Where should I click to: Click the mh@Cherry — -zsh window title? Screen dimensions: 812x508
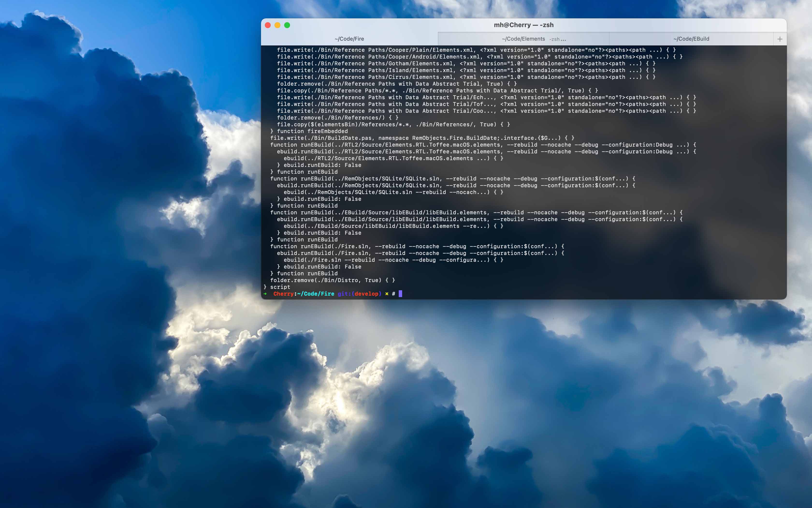point(523,25)
